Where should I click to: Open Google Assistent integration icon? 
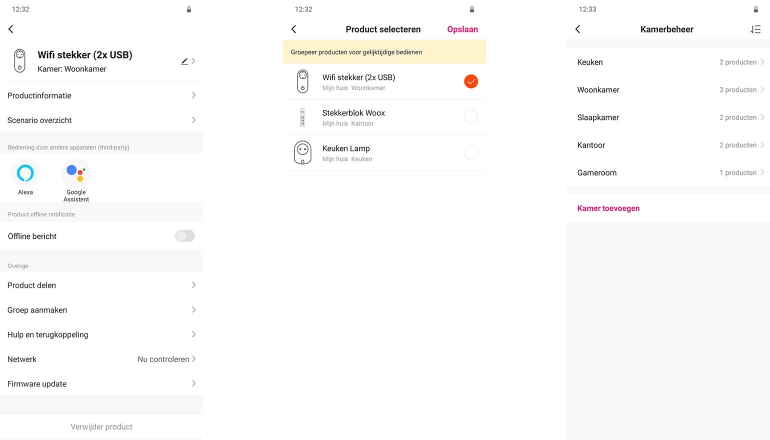76,173
